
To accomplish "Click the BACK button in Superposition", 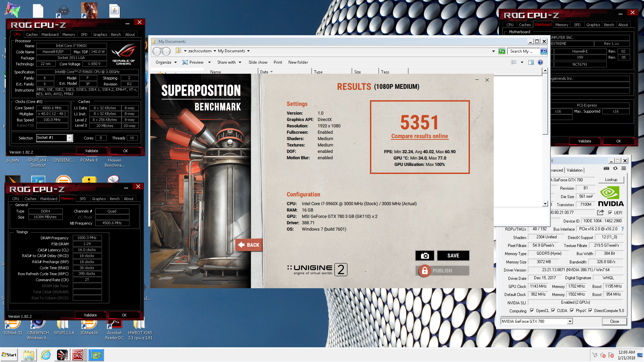I will (249, 245).
